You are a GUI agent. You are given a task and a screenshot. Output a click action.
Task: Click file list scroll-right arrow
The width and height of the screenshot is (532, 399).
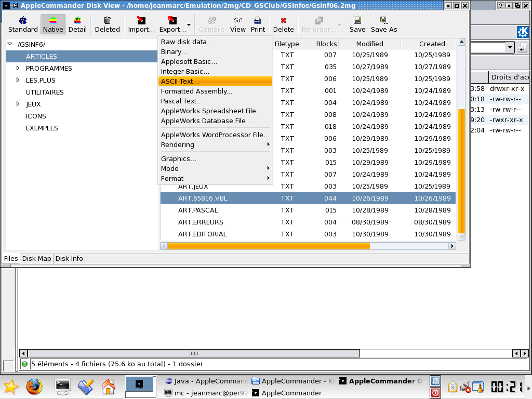(453, 246)
